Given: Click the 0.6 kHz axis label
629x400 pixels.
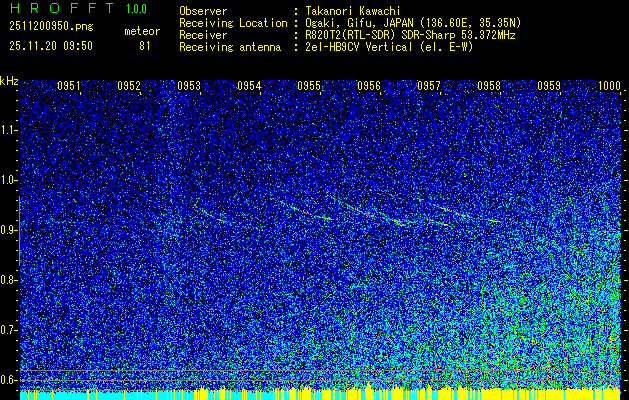Looking at the screenshot, I should [8, 380].
